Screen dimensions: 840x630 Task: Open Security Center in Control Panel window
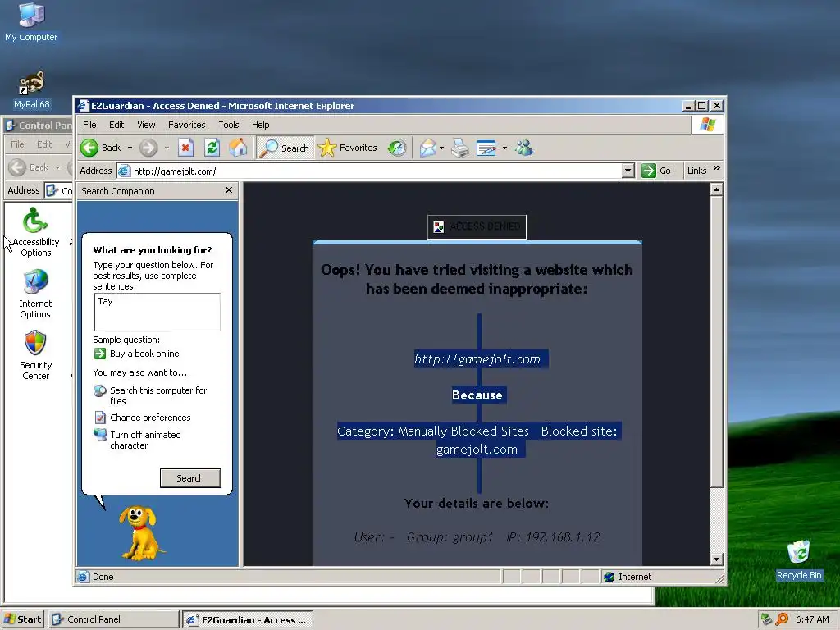point(35,355)
